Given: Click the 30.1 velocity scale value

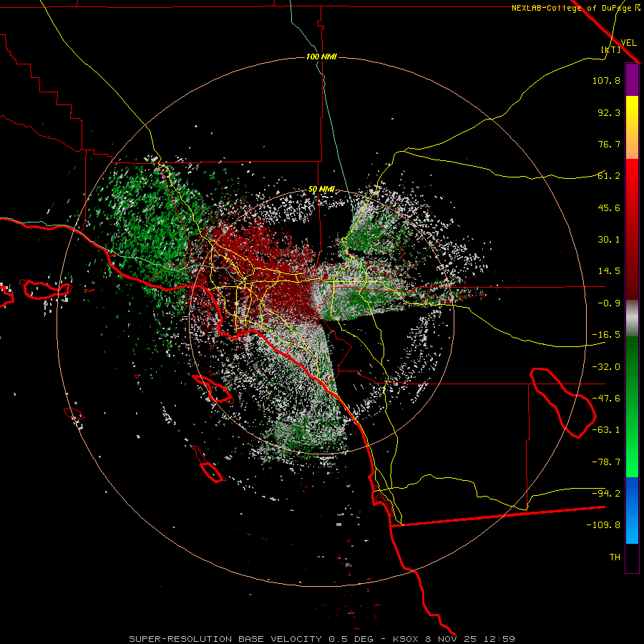Looking at the screenshot, I should [x=609, y=240].
